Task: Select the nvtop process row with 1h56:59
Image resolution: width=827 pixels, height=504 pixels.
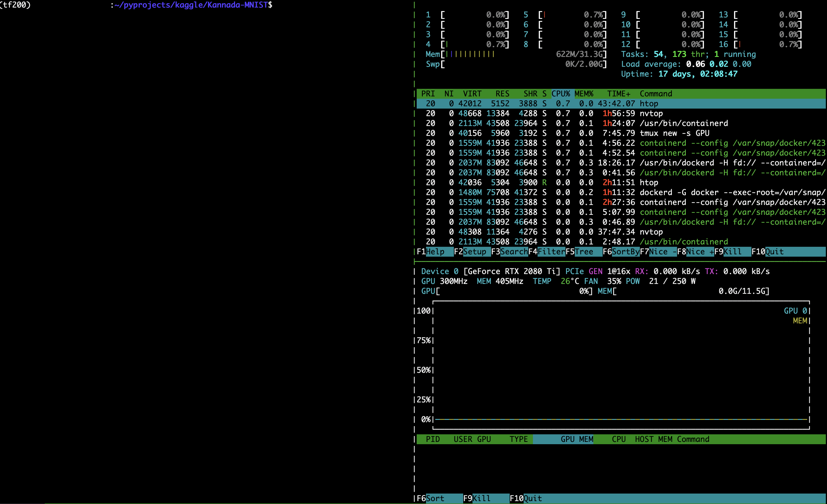Action: pos(621,114)
